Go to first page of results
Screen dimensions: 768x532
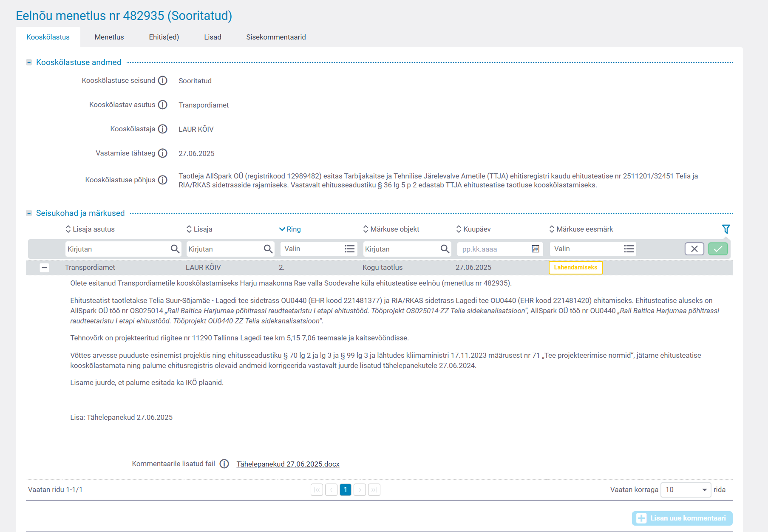317,490
